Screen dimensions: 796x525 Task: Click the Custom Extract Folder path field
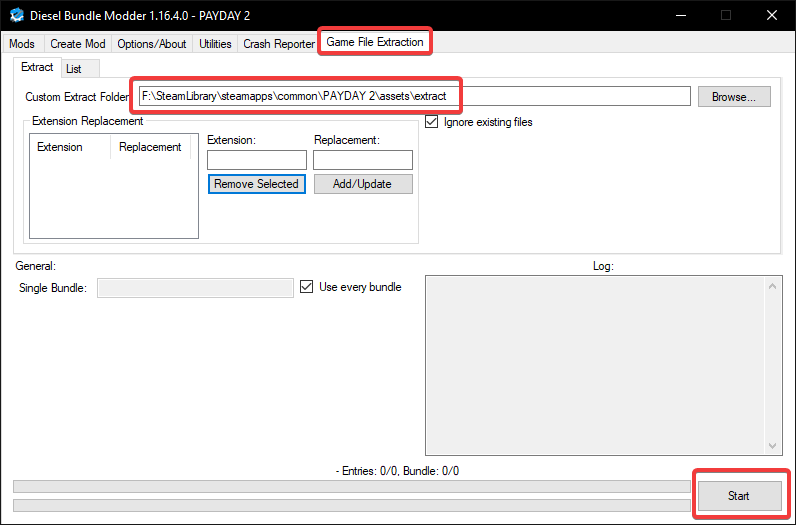pyautogui.click(x=415, y=96)
